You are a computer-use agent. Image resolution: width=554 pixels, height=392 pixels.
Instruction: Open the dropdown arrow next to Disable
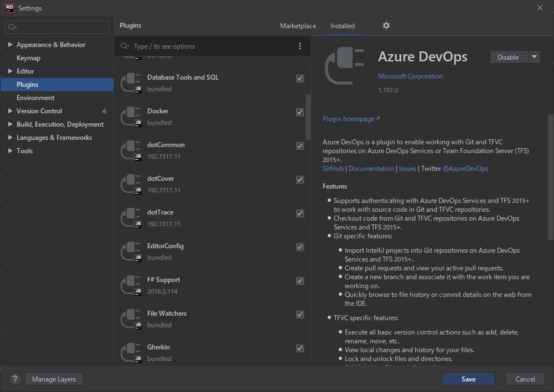tap(534, 57)
